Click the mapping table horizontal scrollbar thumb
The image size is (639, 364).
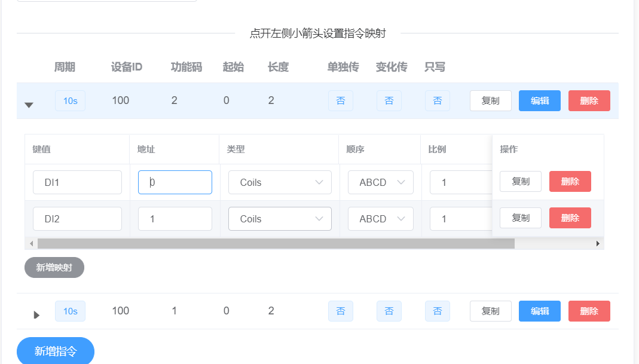[276, 244]
